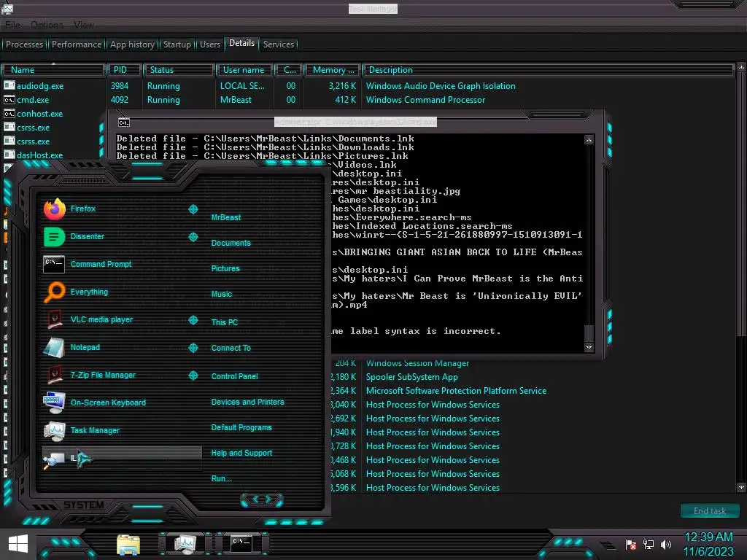This screenshot has width=747, height=560.
Task: Select the conhost.exe process icon
Action: (x=9, y=113)
